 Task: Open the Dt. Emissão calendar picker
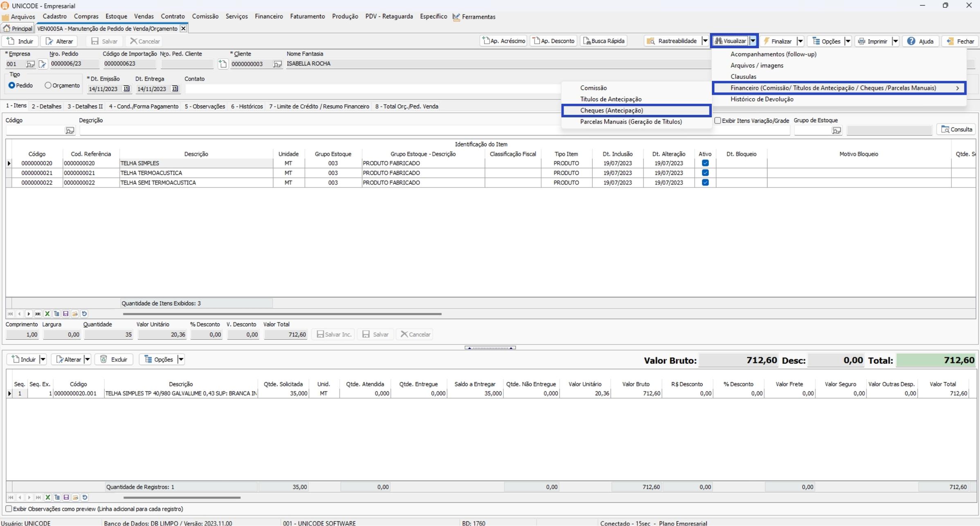[x=126, y=89]
